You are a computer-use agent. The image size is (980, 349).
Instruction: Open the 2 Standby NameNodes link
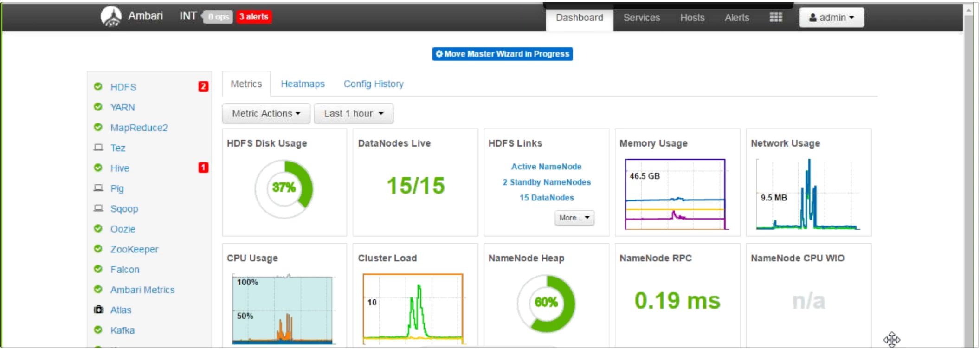pyautogui.click(x=547, y=182)
